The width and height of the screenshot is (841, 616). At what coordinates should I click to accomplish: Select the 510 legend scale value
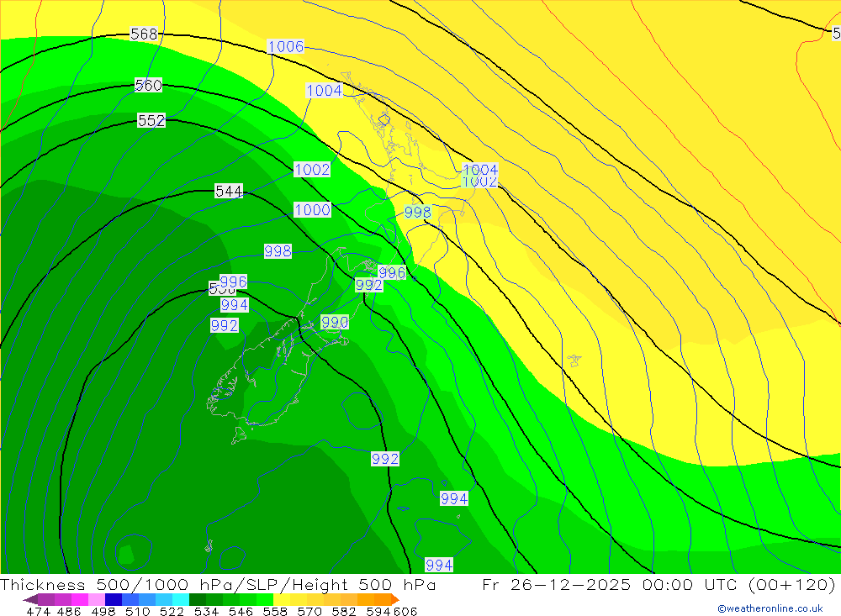pyautogui.click(x=138, y=612)
